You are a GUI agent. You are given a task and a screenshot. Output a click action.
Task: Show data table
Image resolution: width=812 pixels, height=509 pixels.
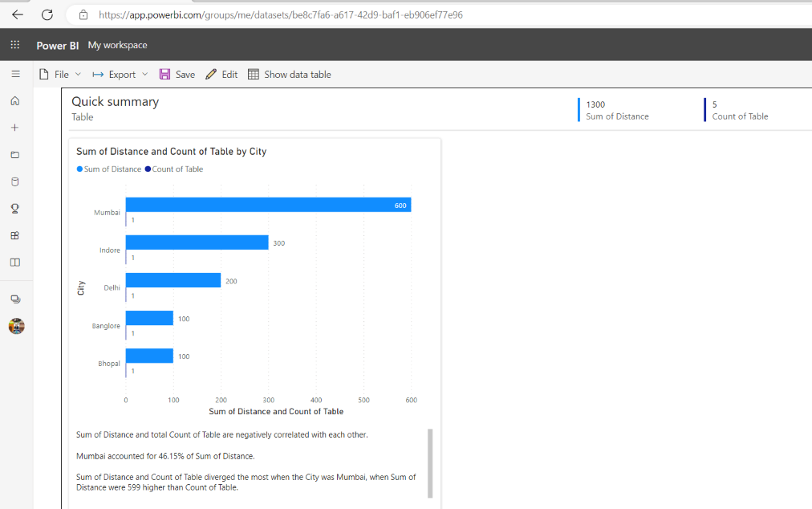point(290,74)
